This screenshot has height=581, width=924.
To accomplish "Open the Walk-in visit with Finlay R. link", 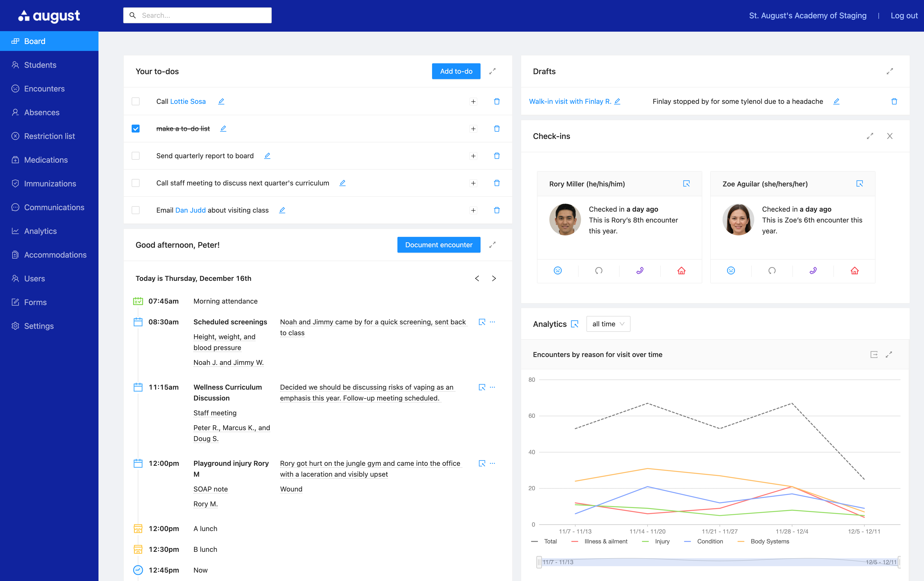I will click(x=569, y=101).
